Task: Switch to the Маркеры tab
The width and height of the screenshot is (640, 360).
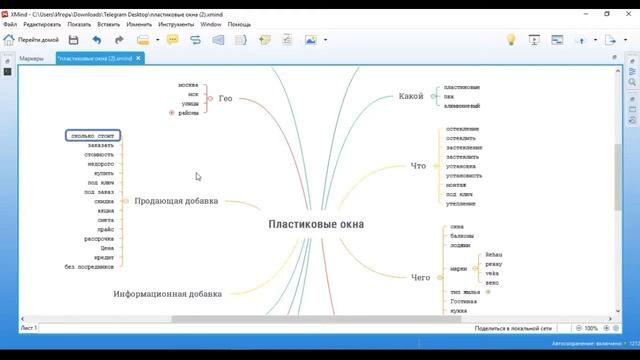Action: coord(31,59)
